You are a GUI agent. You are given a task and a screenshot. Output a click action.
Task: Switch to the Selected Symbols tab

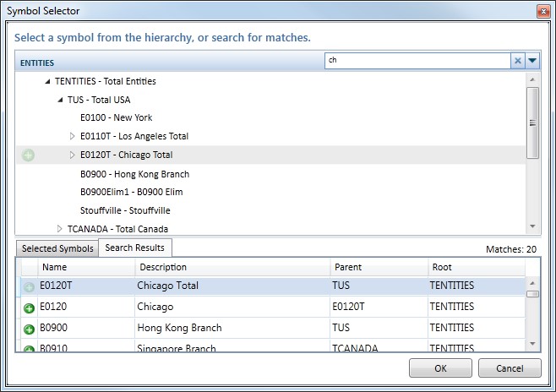(57, 248)
